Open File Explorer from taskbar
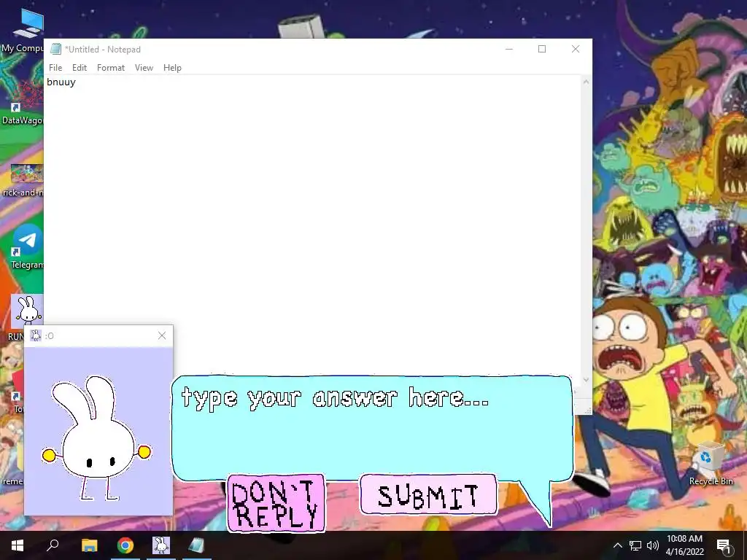Screen dimensions: 747x560 pos(89,545)
